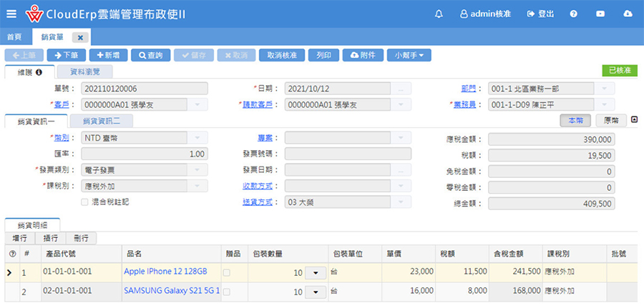
Task: Click the 刪行 delete row button
Action: (x=81, y=238)
